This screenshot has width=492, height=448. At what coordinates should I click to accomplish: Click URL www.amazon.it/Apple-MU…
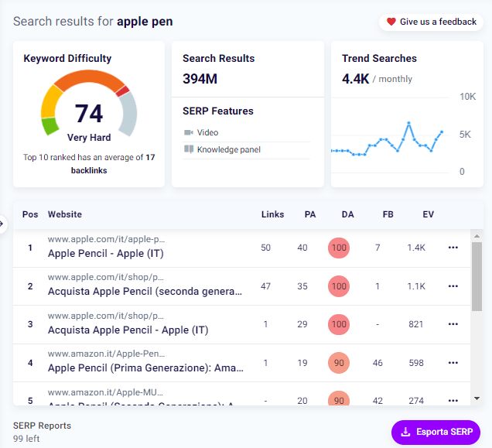pyautogui.click(x=105, y=392)
